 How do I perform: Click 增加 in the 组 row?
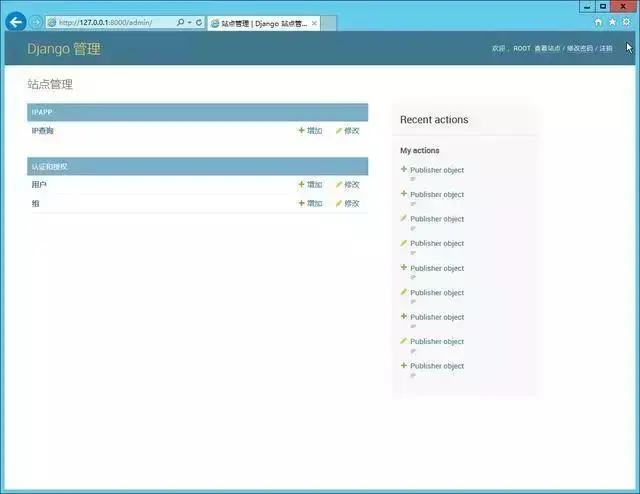(311, 203)
